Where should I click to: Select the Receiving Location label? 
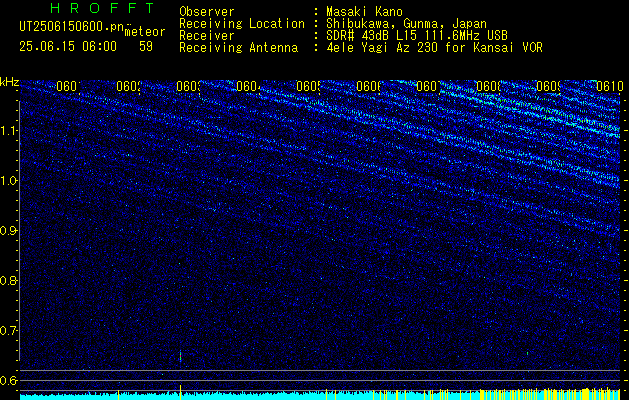(242, 24)
